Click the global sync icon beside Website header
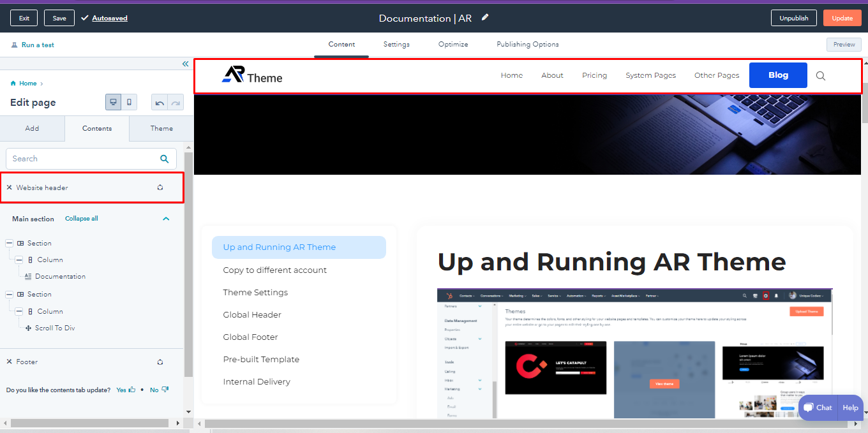Screen dimensions: 868x433 (x=160, y=187)
